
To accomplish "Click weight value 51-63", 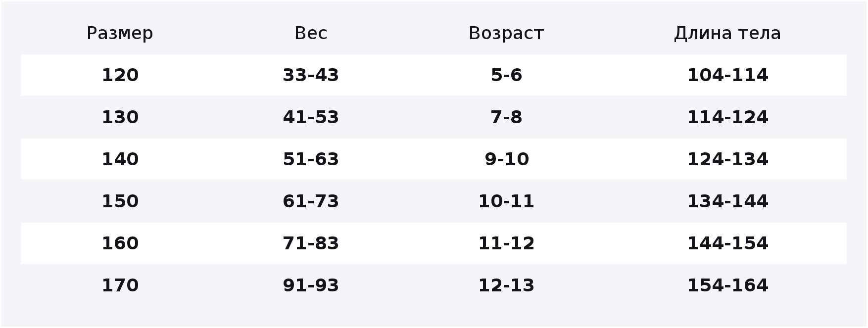I will click(x=311, y=159).
